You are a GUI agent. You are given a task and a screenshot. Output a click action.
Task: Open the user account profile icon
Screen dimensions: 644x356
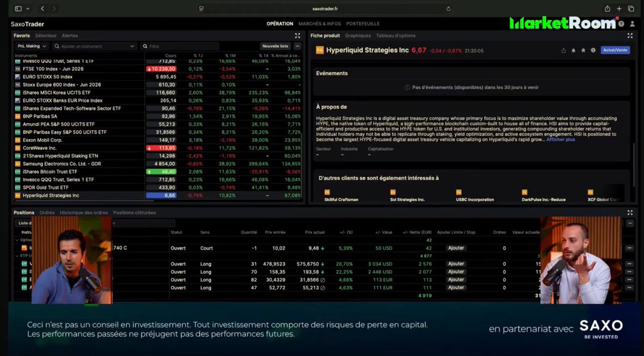point(631,24)
